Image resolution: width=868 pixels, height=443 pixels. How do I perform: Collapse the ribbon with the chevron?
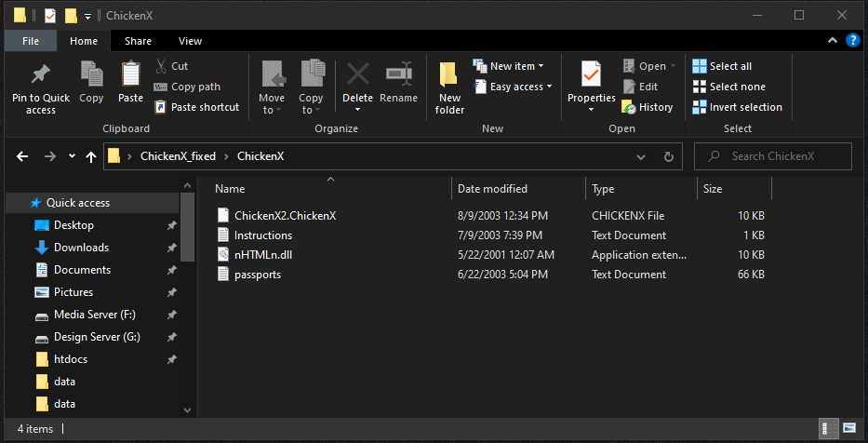(832, 40)
